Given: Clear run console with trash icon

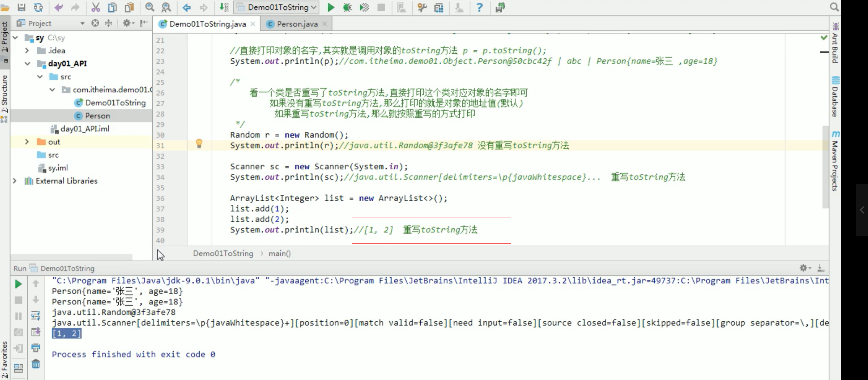Looking at the screenshot, I should (36, 364).
